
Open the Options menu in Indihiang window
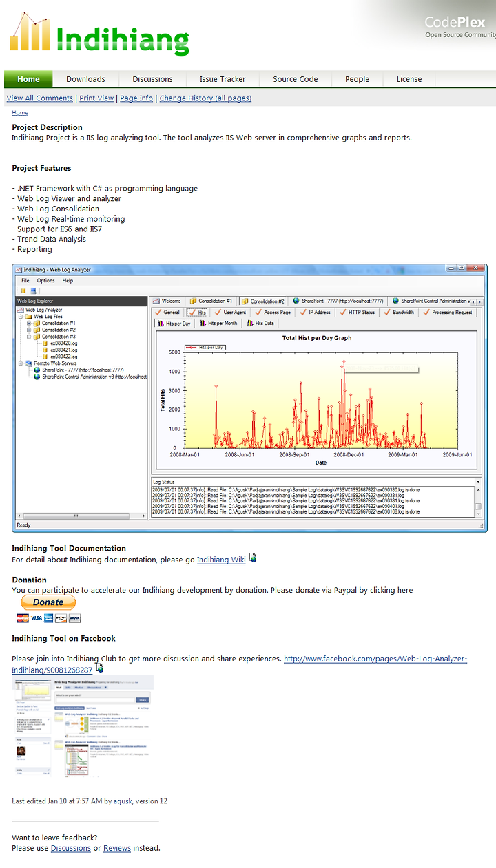point(46,280)
